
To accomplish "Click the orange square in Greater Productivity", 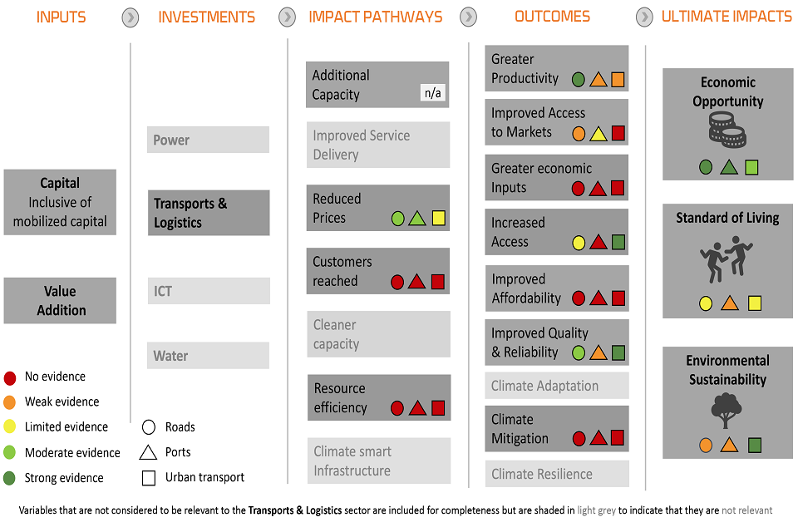I will 618,80.
